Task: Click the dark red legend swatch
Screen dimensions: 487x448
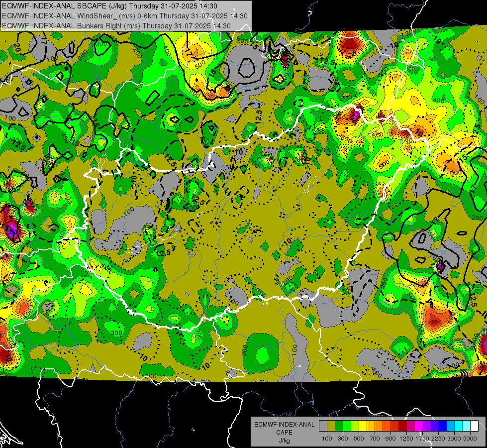Action: (402, 426)
